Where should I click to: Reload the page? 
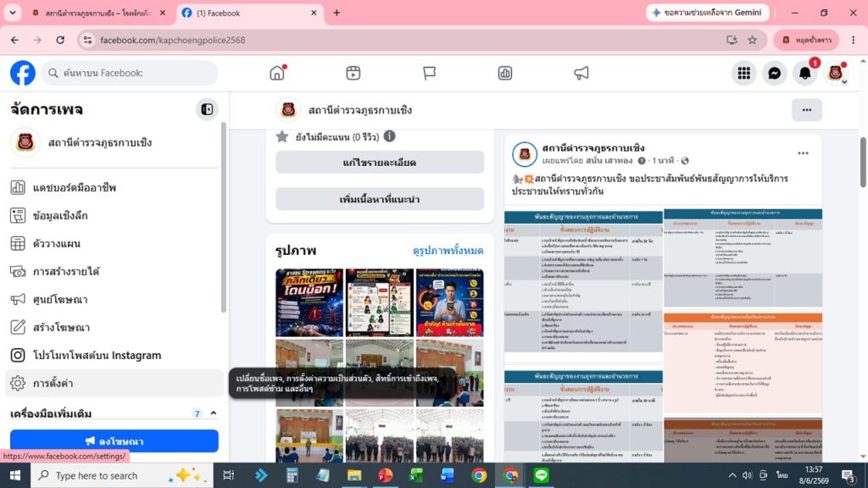(60, 40)
